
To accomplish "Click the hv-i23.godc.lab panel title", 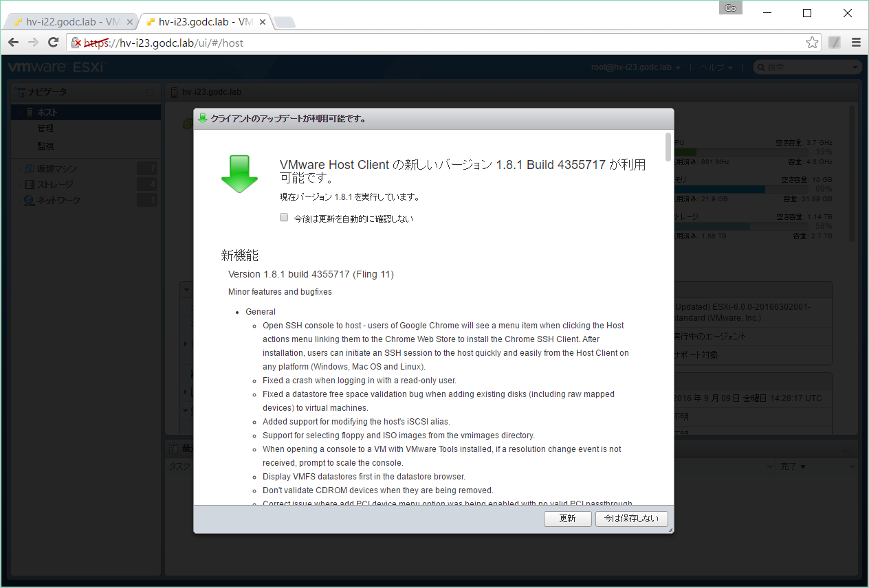I will (x=212, y=92).
